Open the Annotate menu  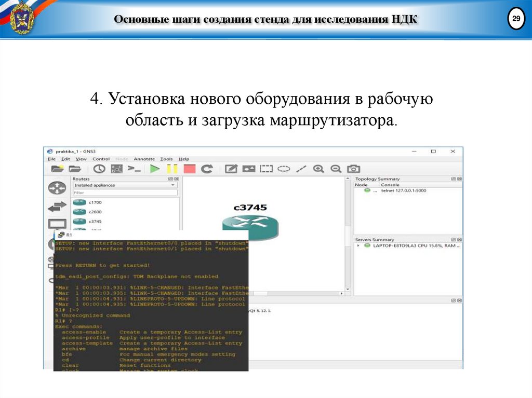pos(144,159)
